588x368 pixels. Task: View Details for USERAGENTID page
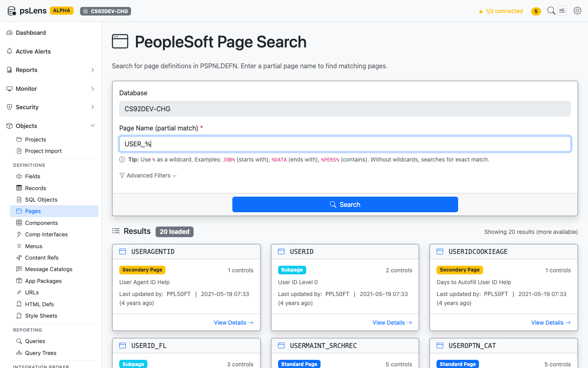(234, 323)
